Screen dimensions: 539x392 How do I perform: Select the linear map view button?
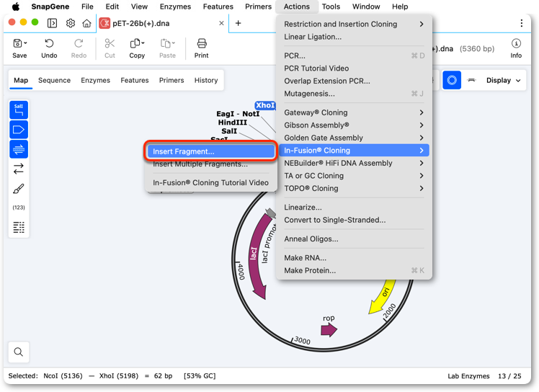(471, 80)
